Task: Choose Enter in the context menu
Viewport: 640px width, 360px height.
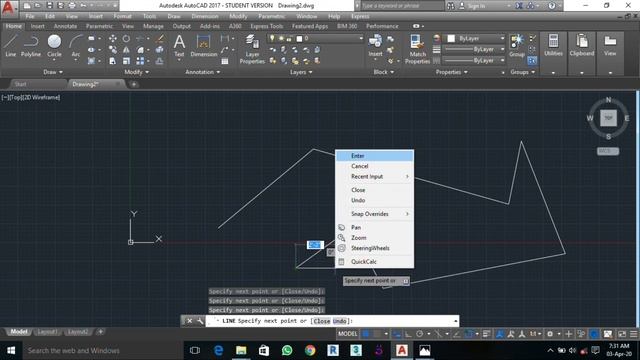Action: 374,156
